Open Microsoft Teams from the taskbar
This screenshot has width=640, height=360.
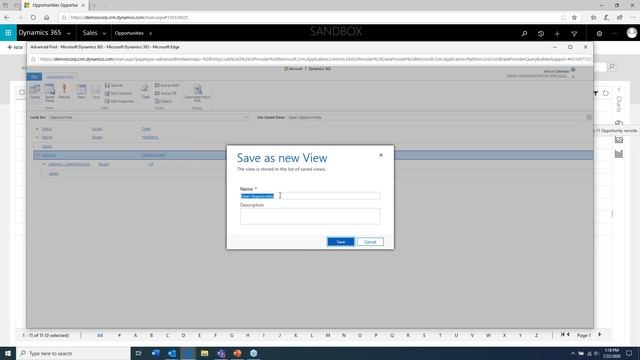click(x=221, y=353)
